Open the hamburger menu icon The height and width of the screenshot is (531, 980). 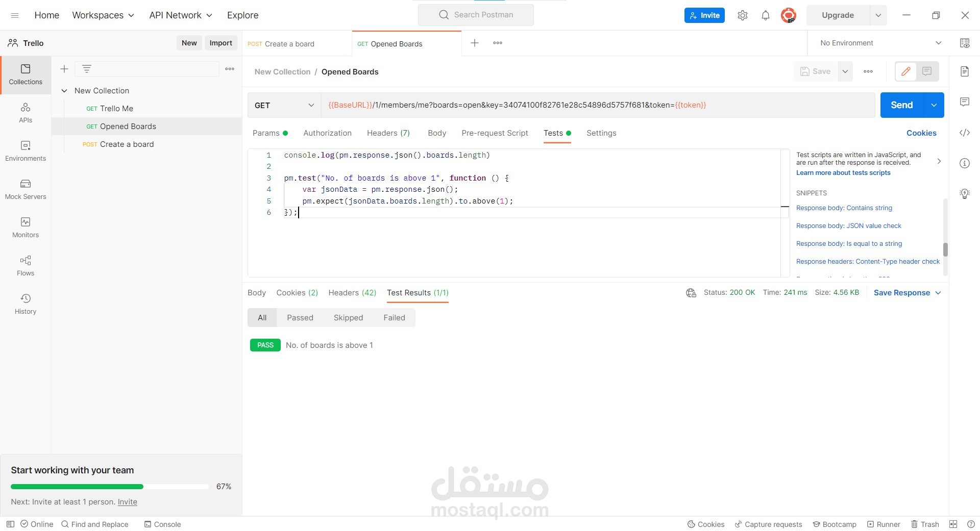click(15, 15)
